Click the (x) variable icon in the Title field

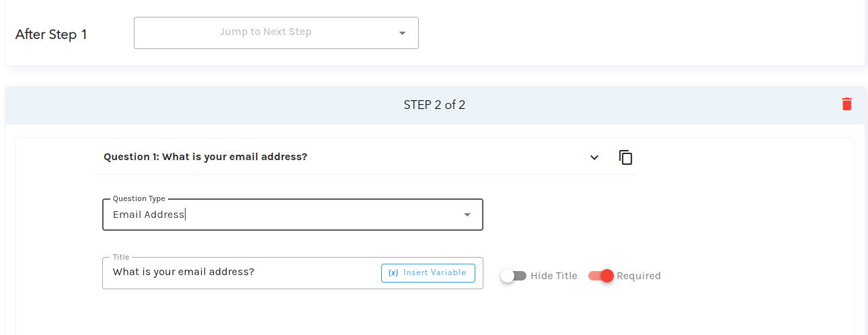click(393, 273)
